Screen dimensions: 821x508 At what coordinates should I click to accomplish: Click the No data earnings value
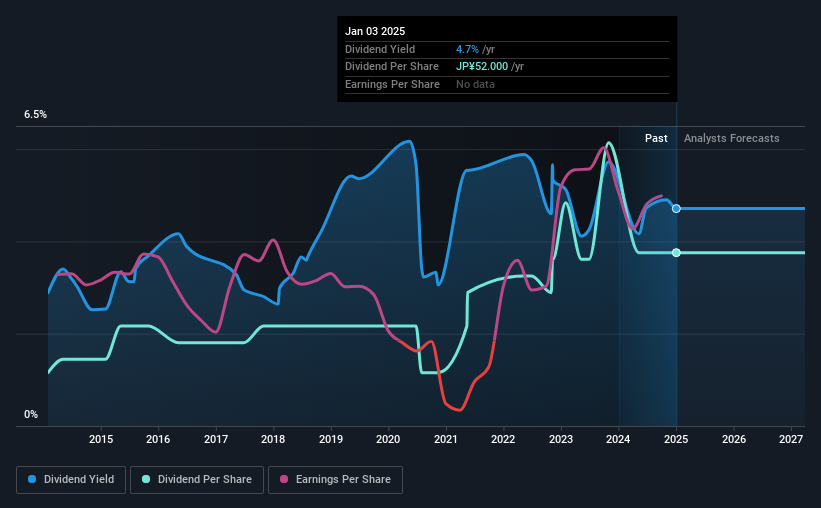coord(475,84)
